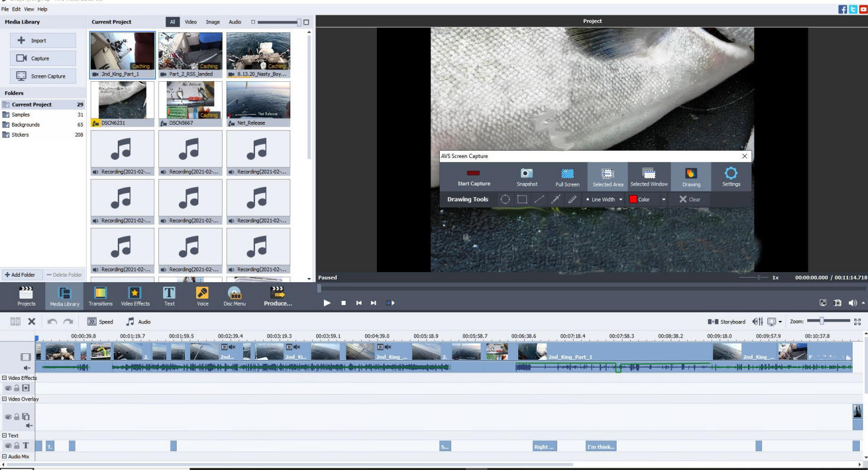Viewport: 868px width, 470px height.
Task: Open the Transitions panel
Action: 101,296
